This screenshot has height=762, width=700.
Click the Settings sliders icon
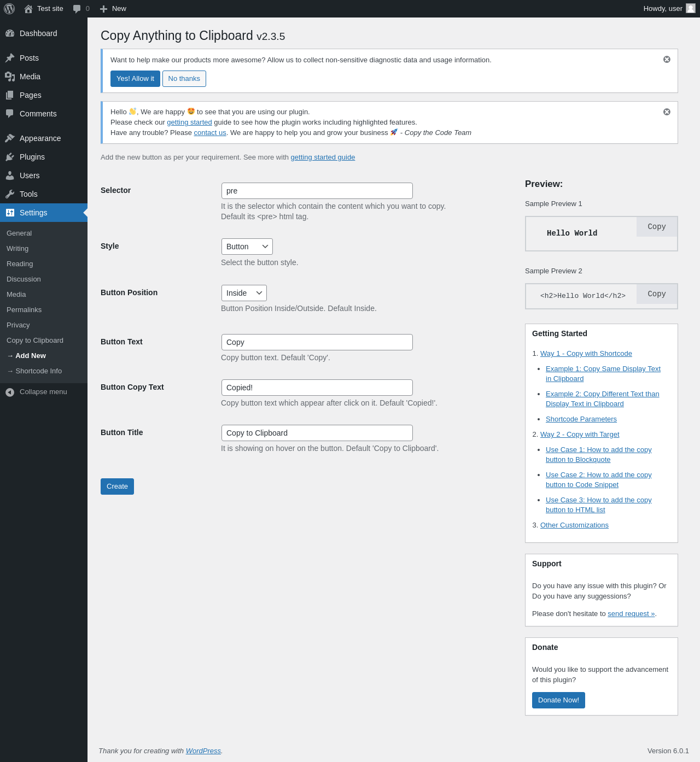pos(10,213)
